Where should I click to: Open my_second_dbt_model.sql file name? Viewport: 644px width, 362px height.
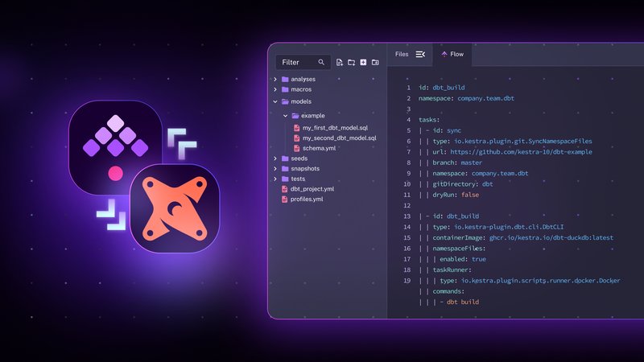coord(339,138)
